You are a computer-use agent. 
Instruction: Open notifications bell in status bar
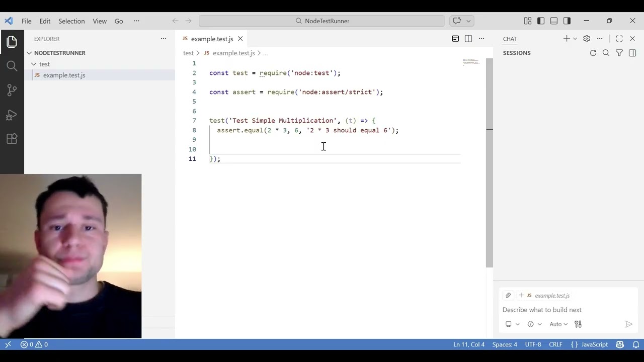pyautogui.click(x=636, y=344)
